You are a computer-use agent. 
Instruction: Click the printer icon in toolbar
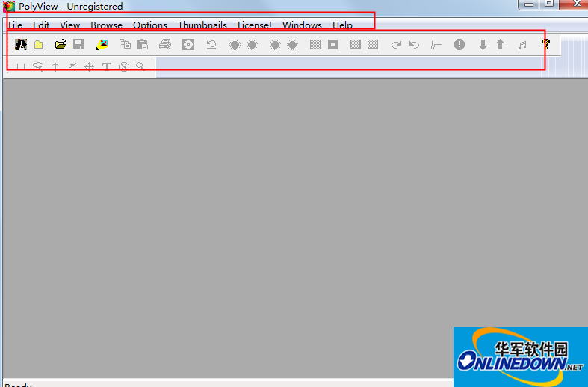click(165, 45)
